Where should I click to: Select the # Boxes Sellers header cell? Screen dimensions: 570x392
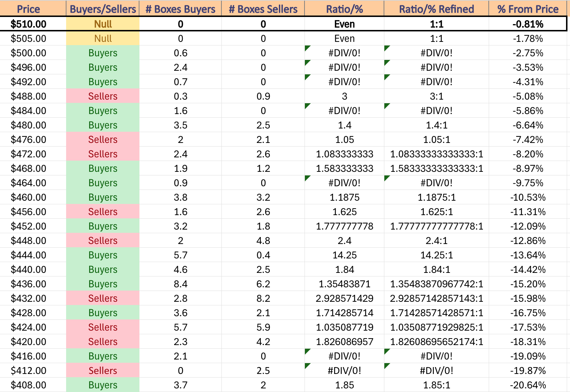tap(263, 8)
